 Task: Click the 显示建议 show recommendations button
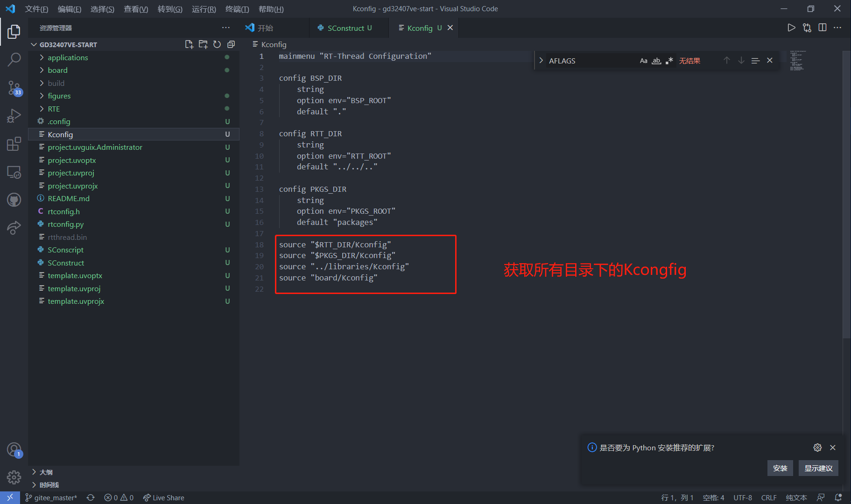point(818,468)
